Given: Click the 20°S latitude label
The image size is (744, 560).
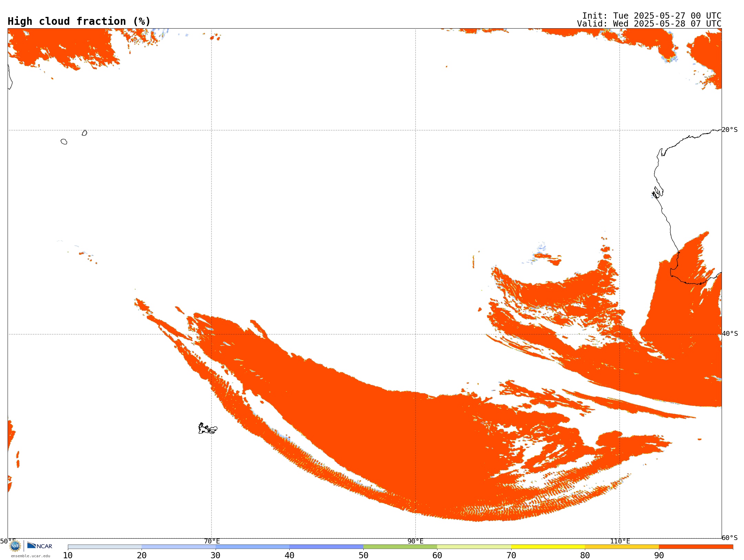Looking at the screenshot, I should [730, 130].
